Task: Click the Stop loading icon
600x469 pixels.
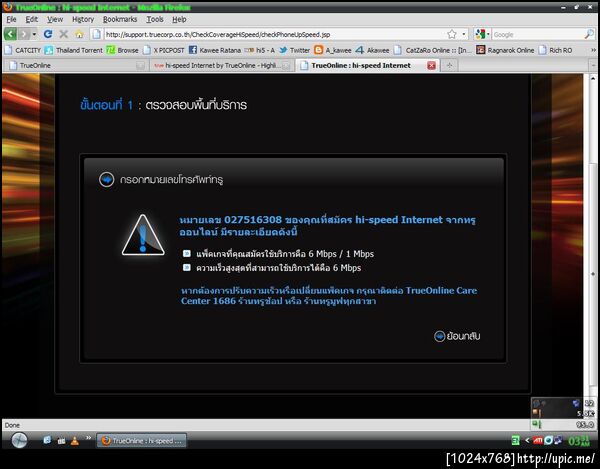Action: (x=64, y=34)
